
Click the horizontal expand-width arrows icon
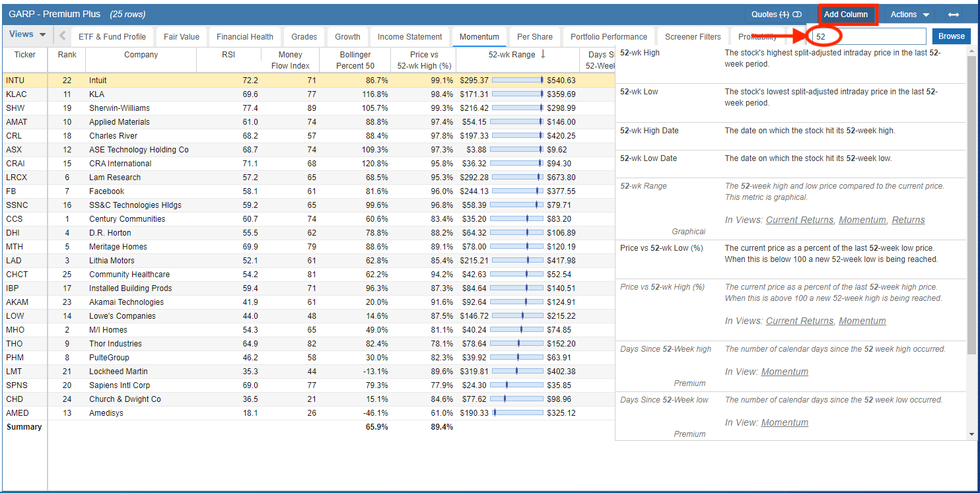pos(954,15)
